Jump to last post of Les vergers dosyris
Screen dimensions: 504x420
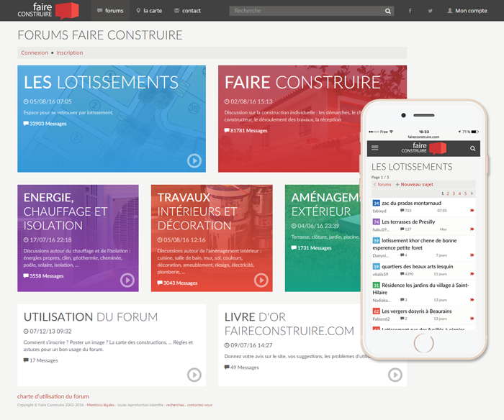point(472,319)
